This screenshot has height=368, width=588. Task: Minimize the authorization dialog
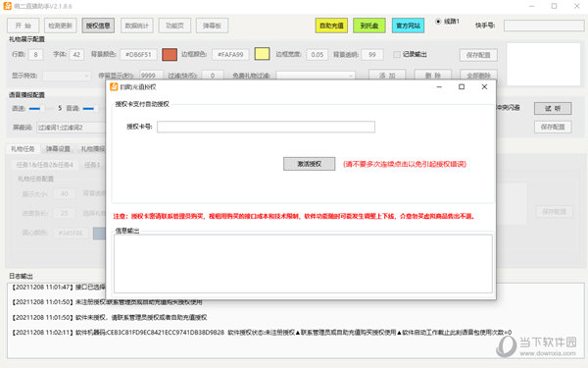coord(439,86)
